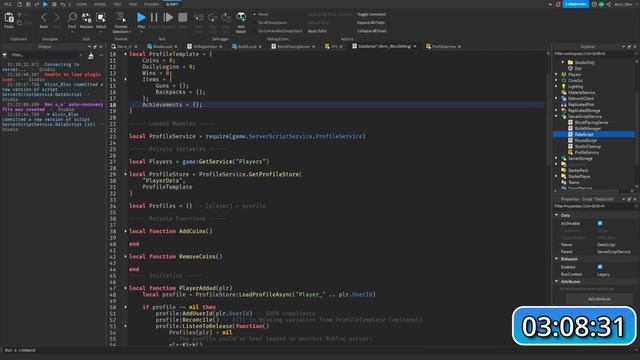Fold the PlayerAdded function at line 47

coord(125,288)
